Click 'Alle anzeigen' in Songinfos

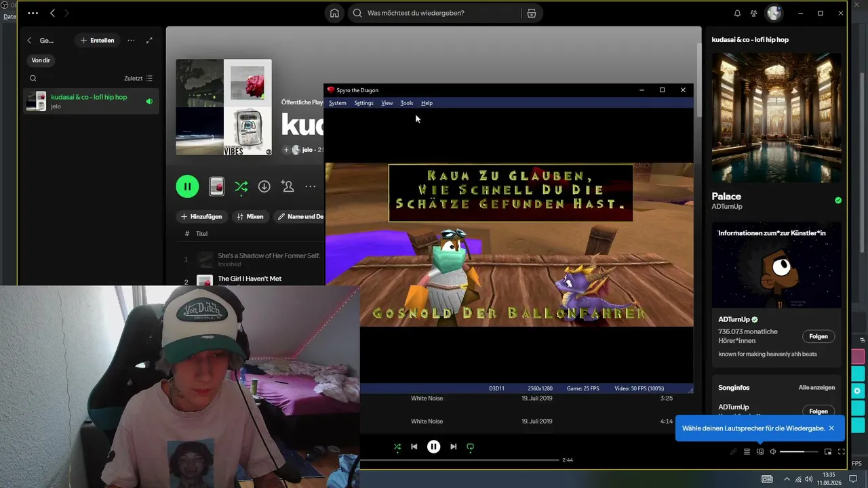816,388
